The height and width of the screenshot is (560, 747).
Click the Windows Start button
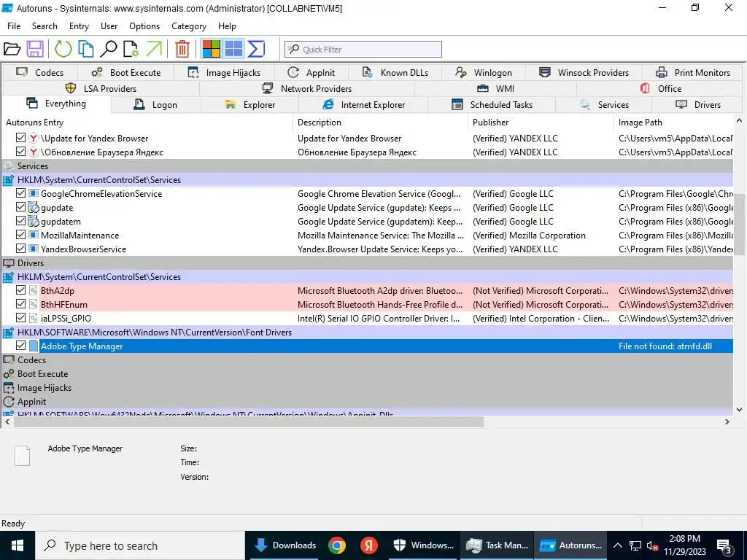pyautogui.click(x=18, y=545)
